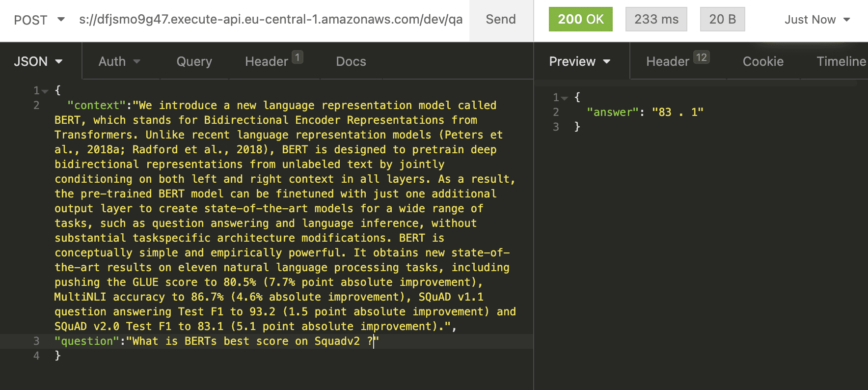
Task: Switch to the Query tab
Action: pos(194,61)
